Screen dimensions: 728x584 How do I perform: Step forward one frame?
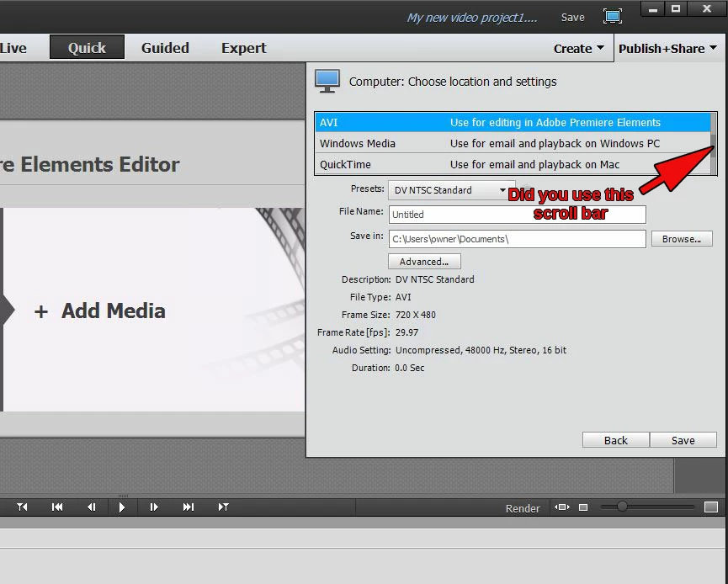(154, 507)
